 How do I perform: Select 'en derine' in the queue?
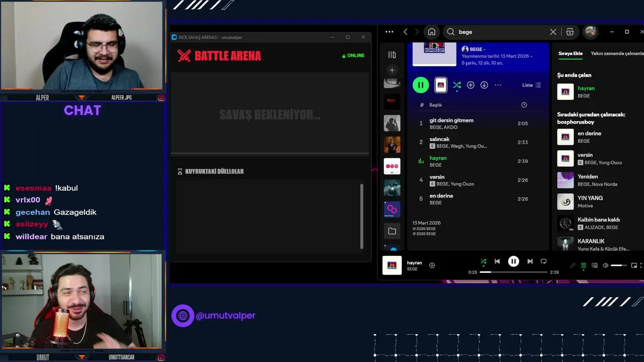[599, 137]
